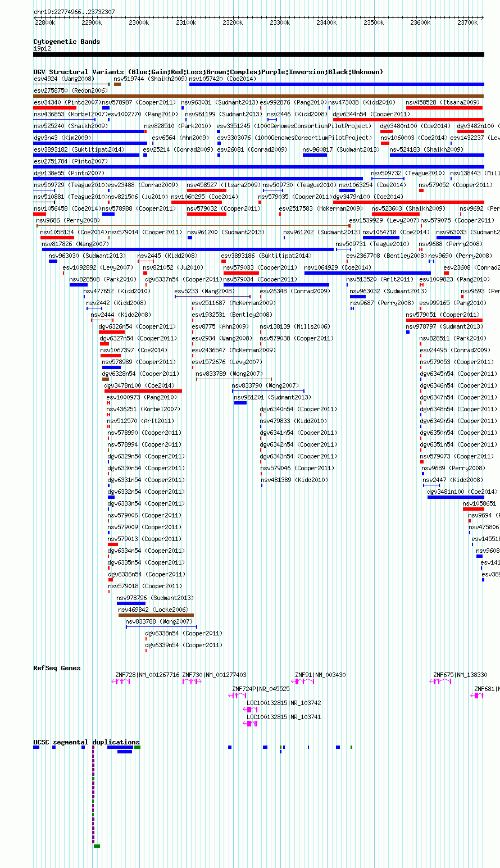
Task: Click the 23000k ruler tick label
Action: (139, 22)
